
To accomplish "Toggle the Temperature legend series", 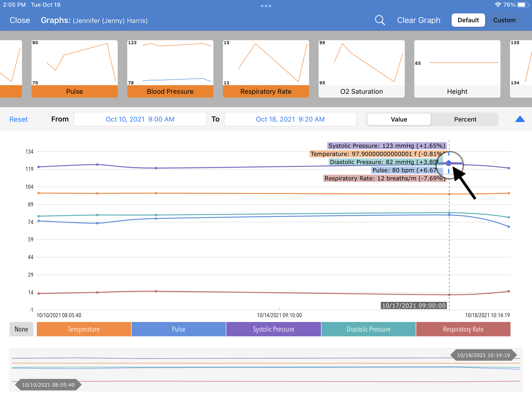I will 84,329.
